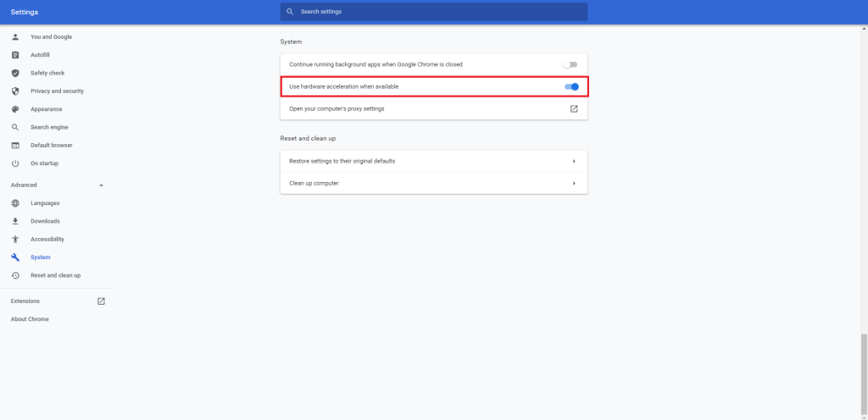
Task: Collapse the Advanced section in sidebar
Action: (x=101, y=185)
